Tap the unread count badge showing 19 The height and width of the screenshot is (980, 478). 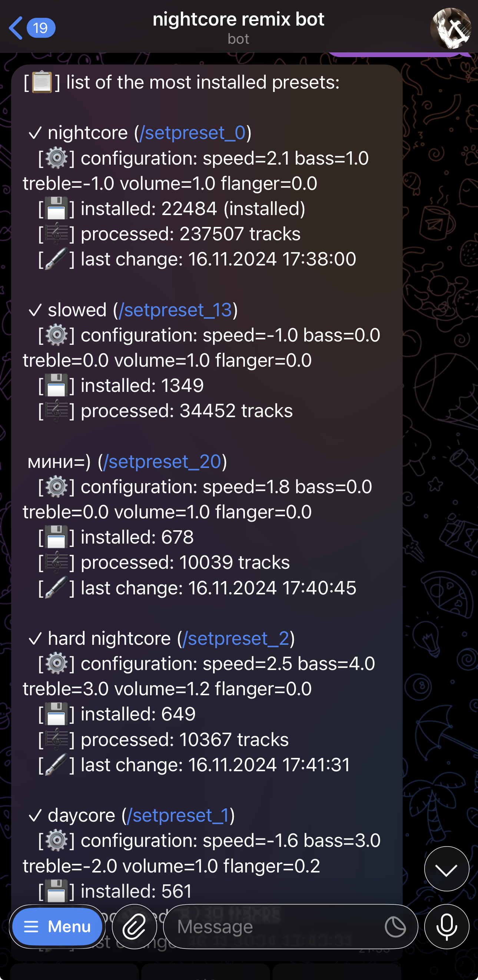pos(41,28)
